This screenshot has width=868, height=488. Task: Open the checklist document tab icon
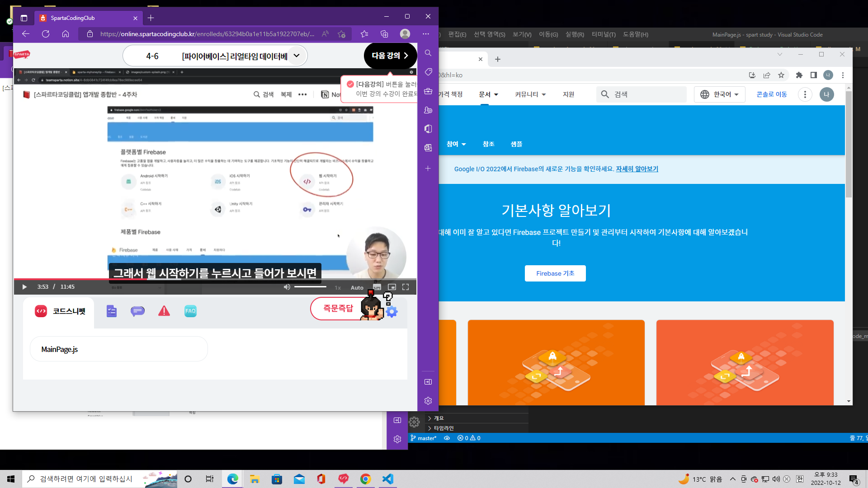tap(112, 311)
